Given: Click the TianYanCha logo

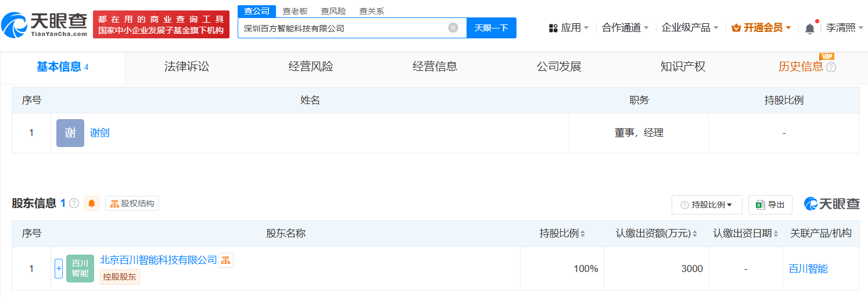Looking at the screenshot, I should click(45, 24).
